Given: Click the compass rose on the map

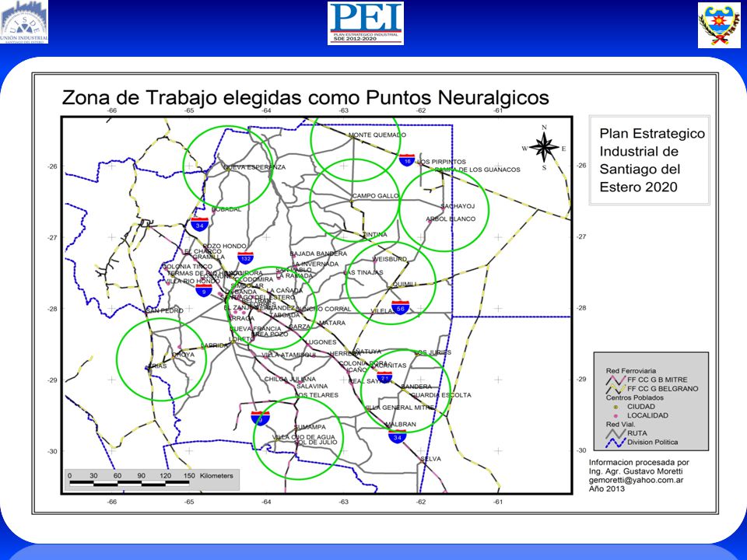Looking at the screenshot, I should point(544,147).
